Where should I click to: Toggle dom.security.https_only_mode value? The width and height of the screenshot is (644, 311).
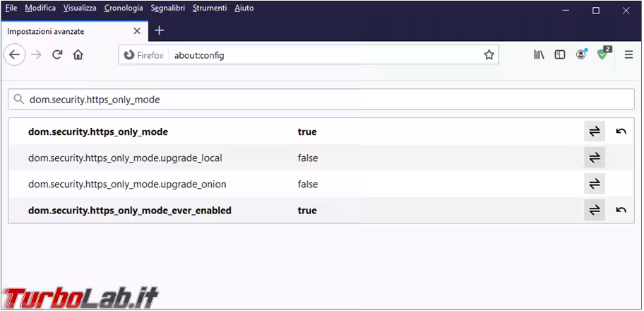click(x=595, y=131)
